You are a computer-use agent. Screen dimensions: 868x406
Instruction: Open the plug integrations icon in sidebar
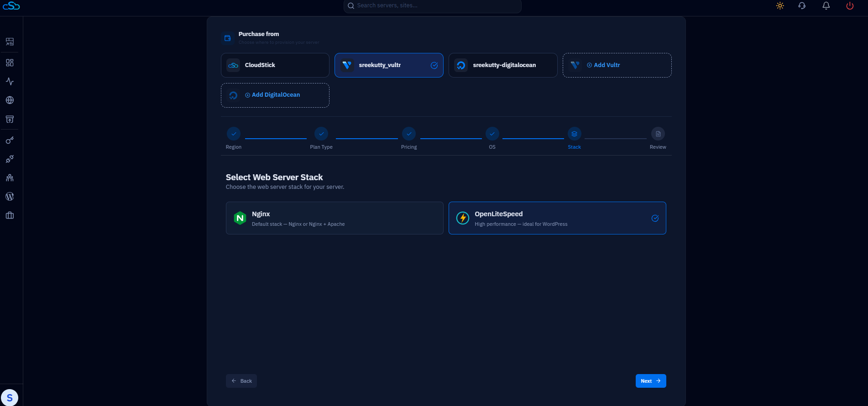coord(10,159)
